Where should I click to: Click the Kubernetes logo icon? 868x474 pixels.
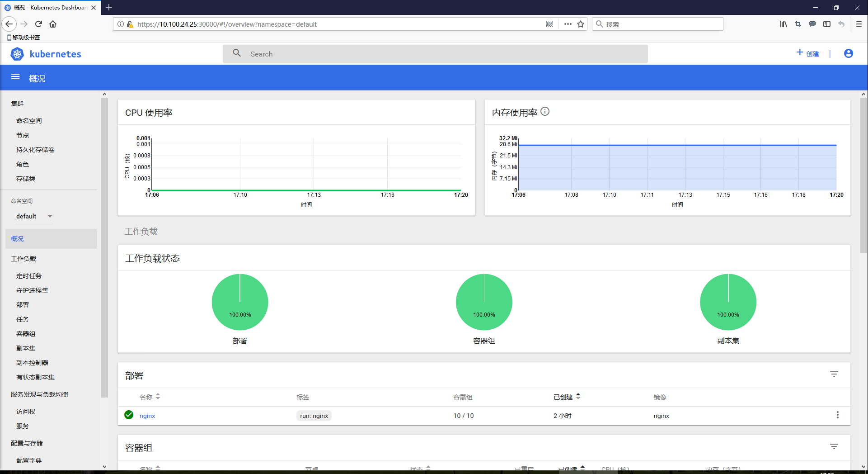17,54
